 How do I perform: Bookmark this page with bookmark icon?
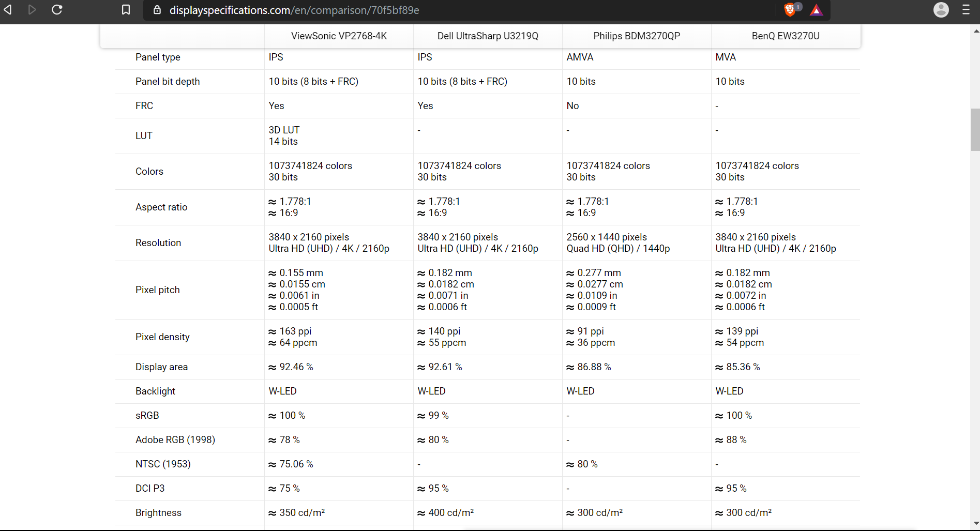coord(126,10)
